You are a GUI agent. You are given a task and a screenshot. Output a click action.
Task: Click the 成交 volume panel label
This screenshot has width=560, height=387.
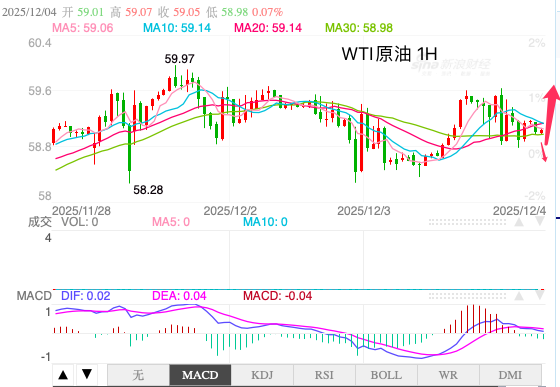40,222
